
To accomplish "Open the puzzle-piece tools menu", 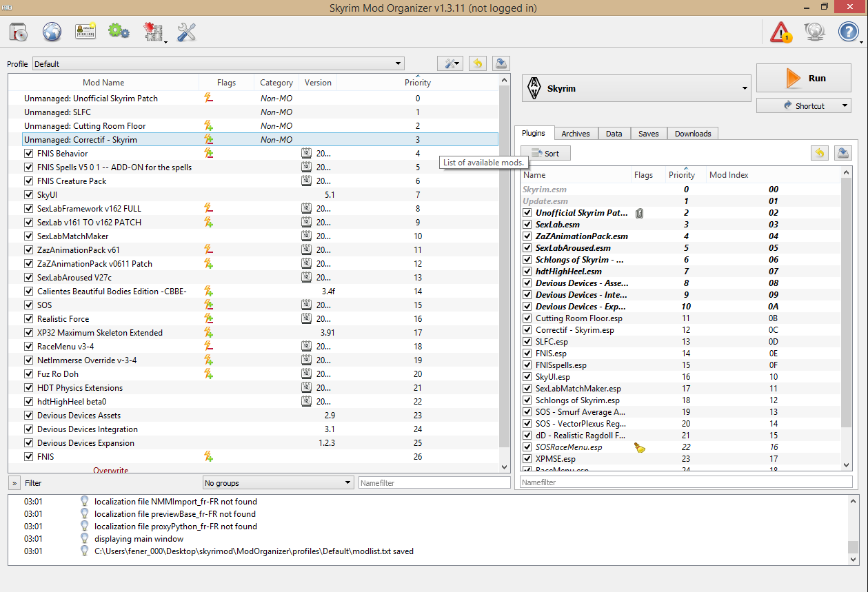I will 153,32.
